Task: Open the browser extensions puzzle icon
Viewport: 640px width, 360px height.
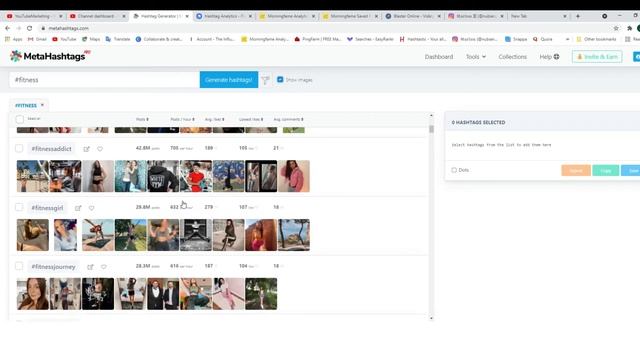Action: point(629,28)
